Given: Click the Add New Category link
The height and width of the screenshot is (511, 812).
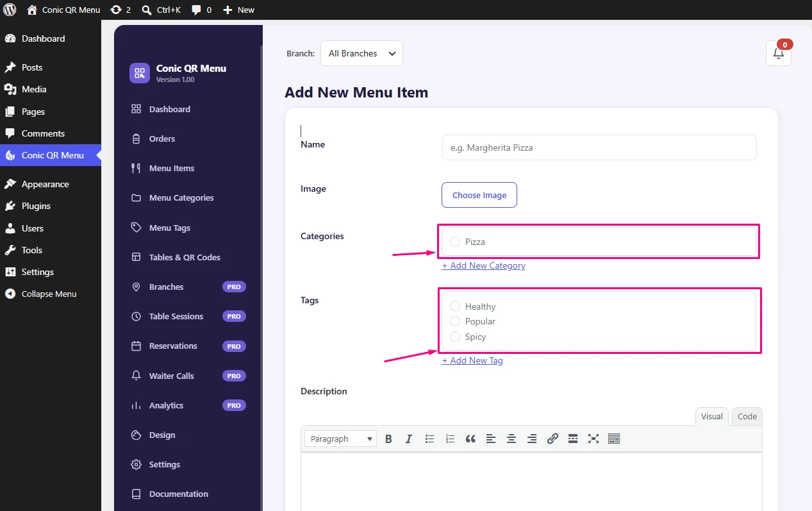Looking at the screenshot, I should pos(484,265).
